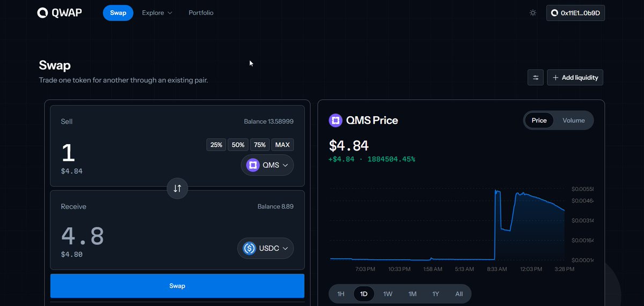Open the USDC token selector dropdown
This screenshot has height=306, width=644.
pos(266,248)
